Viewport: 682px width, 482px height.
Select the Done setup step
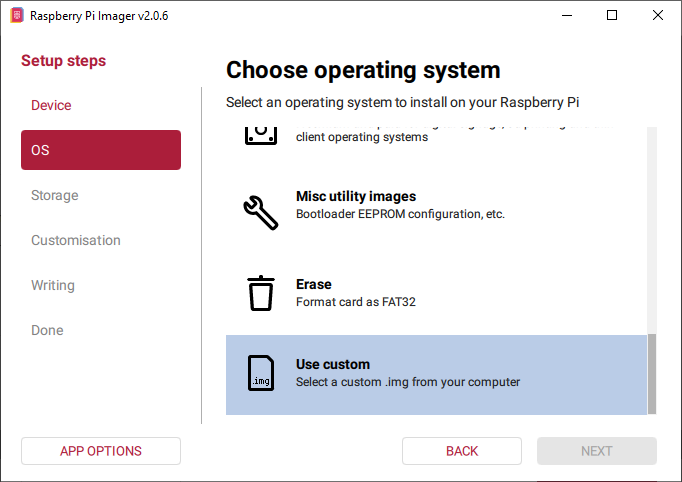(x=47, y=330)
